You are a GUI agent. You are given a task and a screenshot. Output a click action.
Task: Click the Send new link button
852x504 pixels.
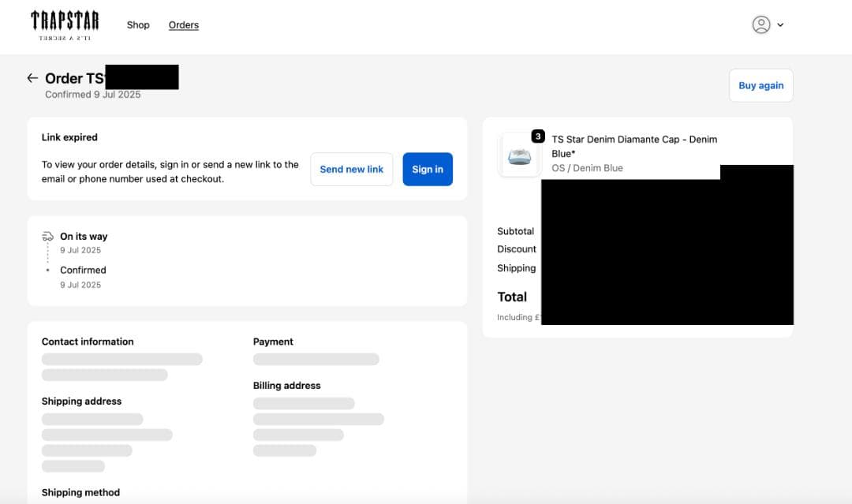(351, 170)
